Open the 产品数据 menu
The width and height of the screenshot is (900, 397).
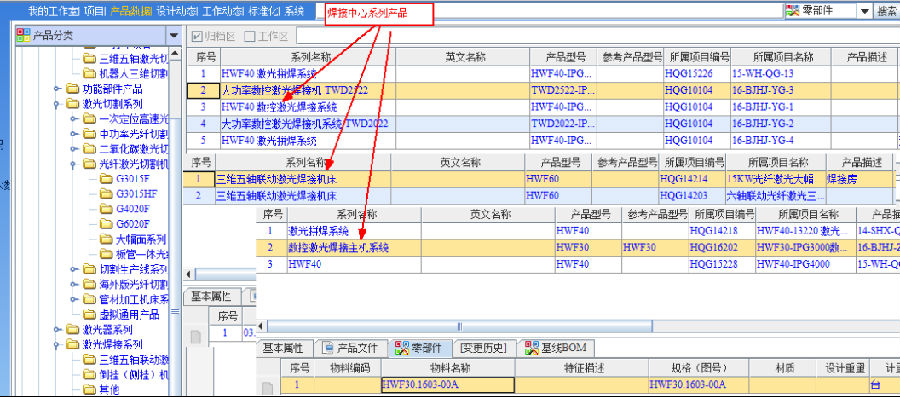pyautogui.click(x=131, y=10)
